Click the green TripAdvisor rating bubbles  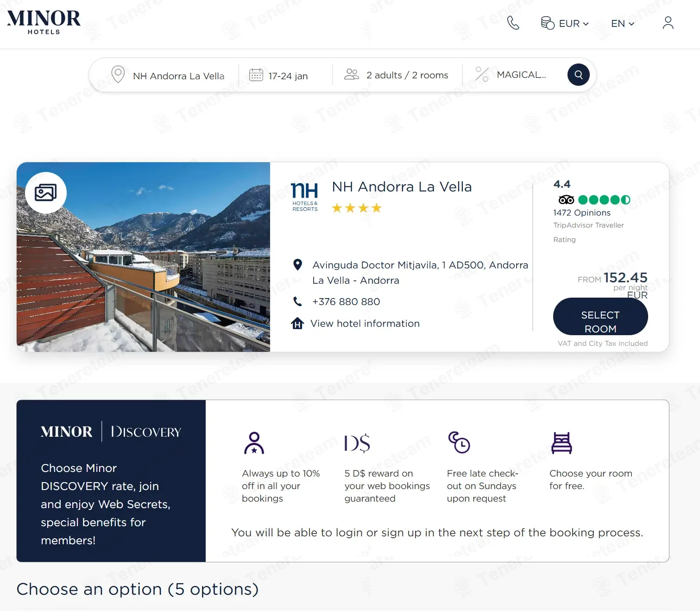pyautogui.click(x=604, y=200)
